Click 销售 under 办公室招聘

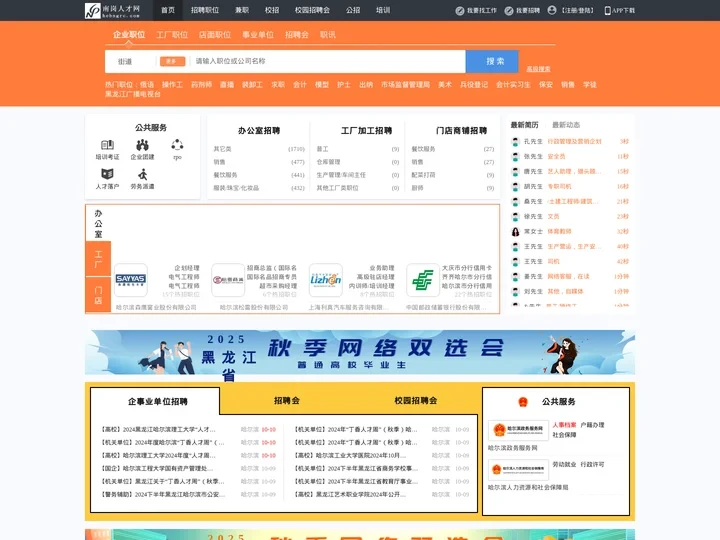219,162
